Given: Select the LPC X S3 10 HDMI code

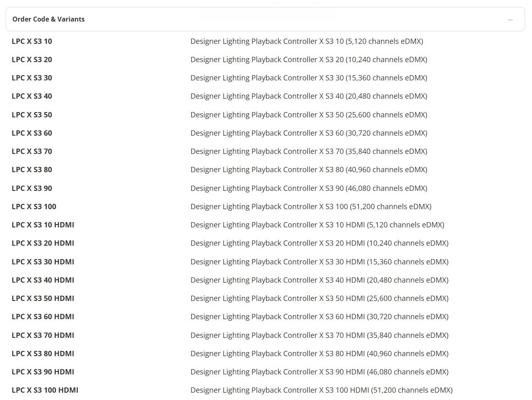Looking at the screenshot, I should (x=43, y=225).
